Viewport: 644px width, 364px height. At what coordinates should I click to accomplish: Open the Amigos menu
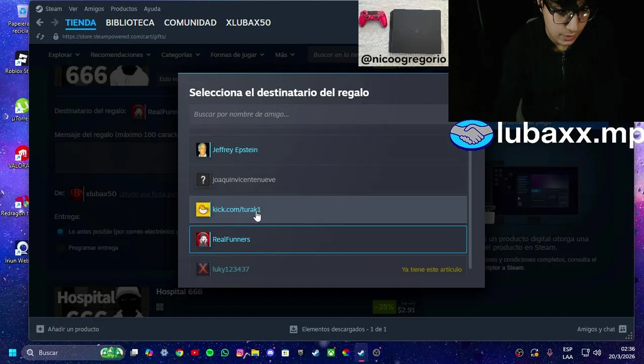click(94, 9)
